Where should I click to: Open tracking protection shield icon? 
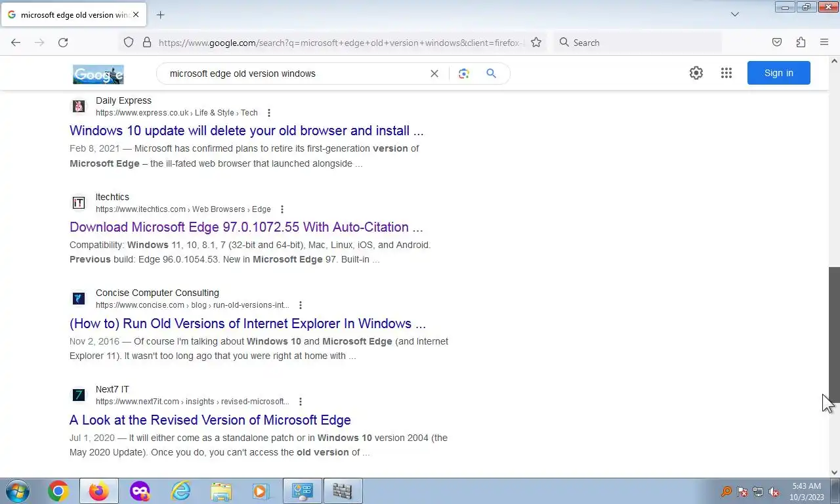pos(129,42)
